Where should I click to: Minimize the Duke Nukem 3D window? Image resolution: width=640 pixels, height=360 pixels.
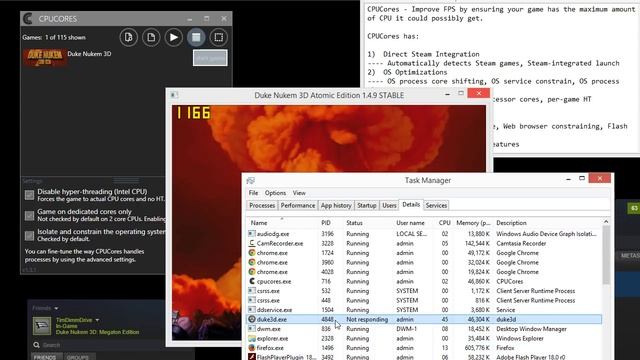click(447, 94)
